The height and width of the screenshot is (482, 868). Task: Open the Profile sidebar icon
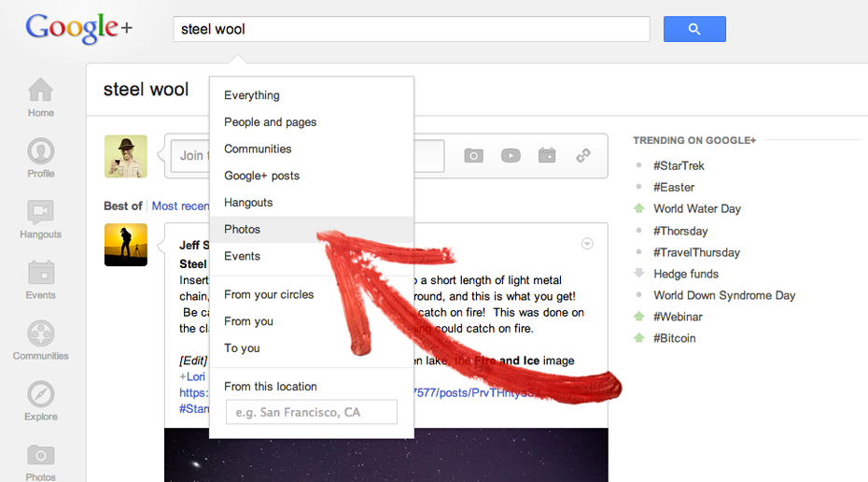40,157
